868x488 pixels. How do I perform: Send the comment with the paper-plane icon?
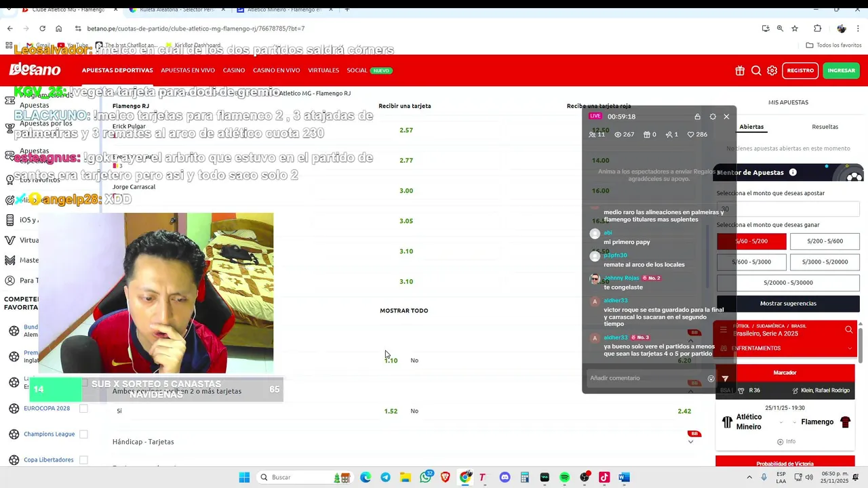(x=725, y=379)
